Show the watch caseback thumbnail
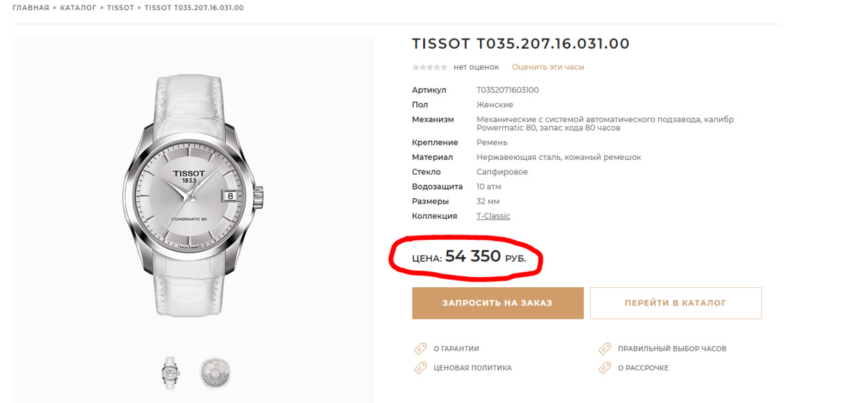This screenshot has height=403, width=868. tap(215, 373)
